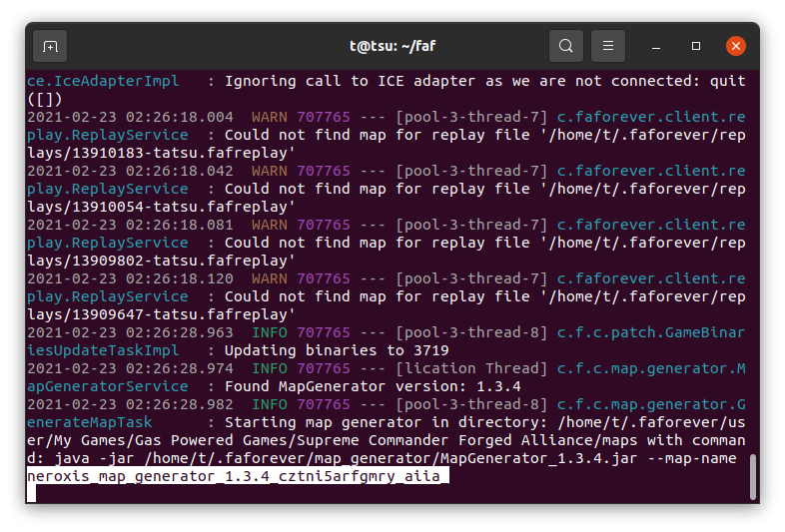The width and height of the screenshot is (785, 532).
Task: Click 'Updating binaries to 3719' message
Action: pyautogui.click(x=337, y=350)
